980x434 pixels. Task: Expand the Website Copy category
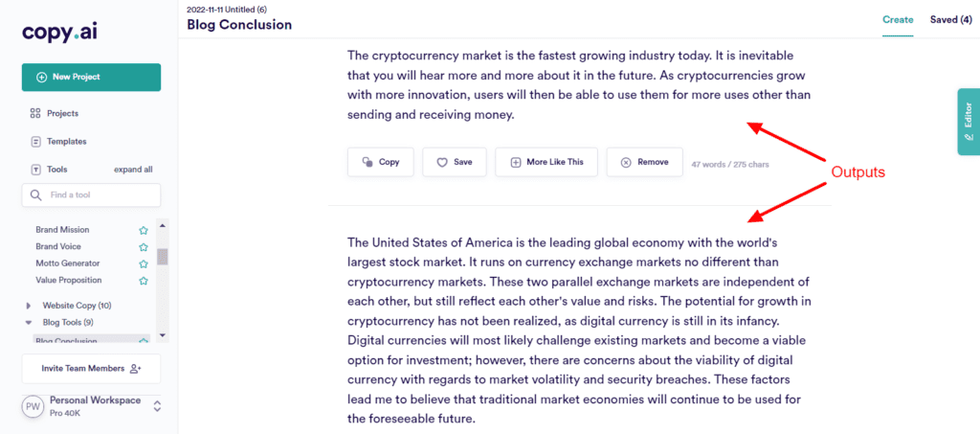point(29,306)
